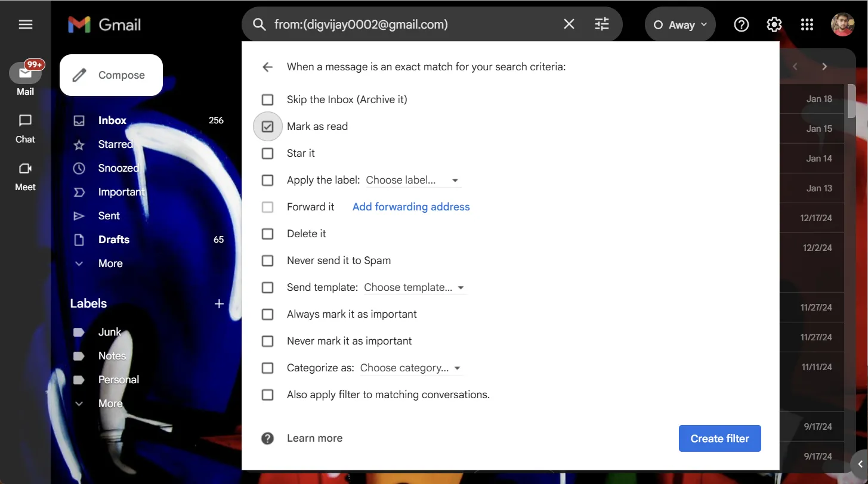Viewport: 868px width, 484px height.
Task: Click the Create filter button
Action: [x=719, y=439]
